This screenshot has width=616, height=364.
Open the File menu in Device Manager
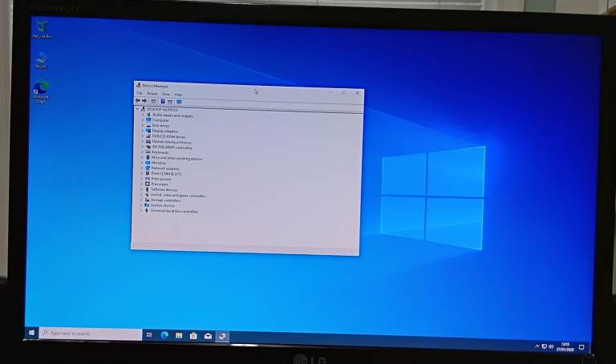(x=140, y=94)
